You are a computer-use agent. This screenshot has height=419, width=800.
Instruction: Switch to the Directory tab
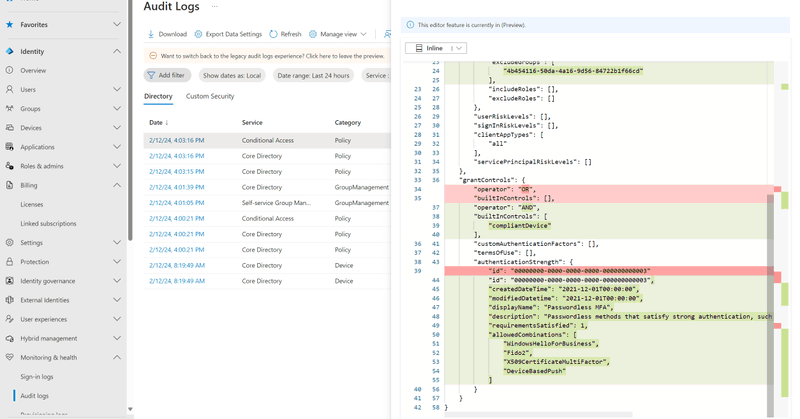pyautogui.click(x=158, y=96)
